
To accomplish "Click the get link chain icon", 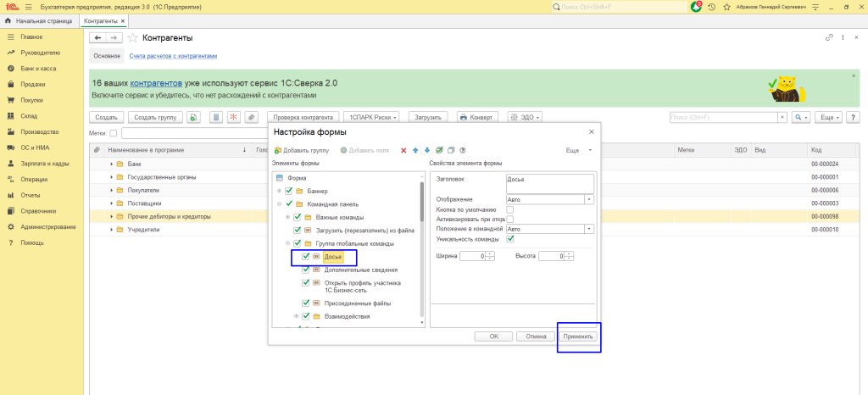I will coord(829,38).
